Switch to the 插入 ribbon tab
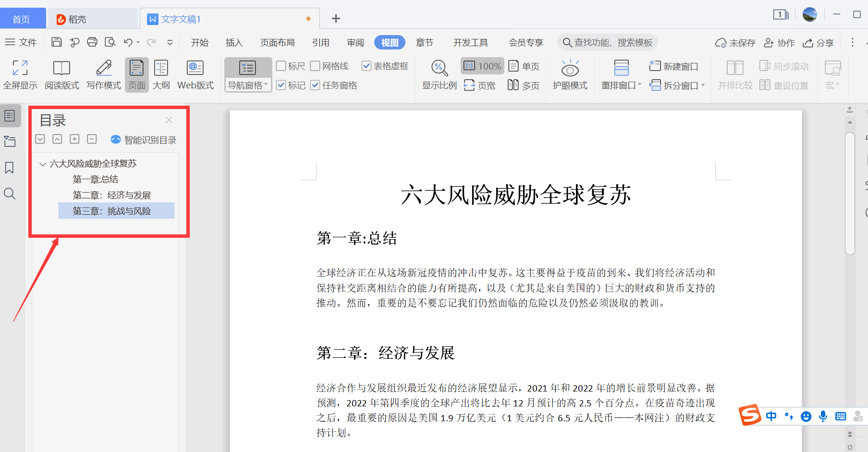 234,42
